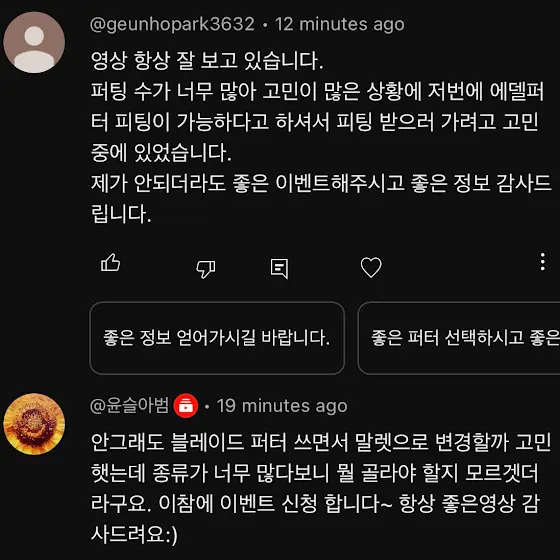Open reply to @geunhopark3632 comment

279,269
